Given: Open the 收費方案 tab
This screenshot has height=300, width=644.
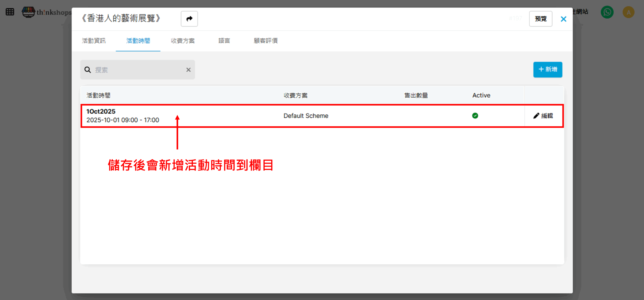Looking at the screenshot, I should tap(183, 41).
